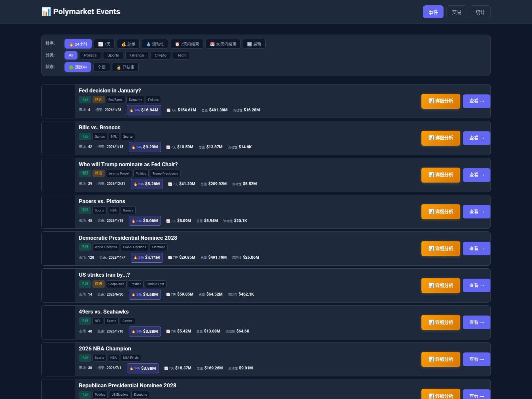Sort events by 7天 volume
Screen dimensions: 532x399
(x=104, y=44)
